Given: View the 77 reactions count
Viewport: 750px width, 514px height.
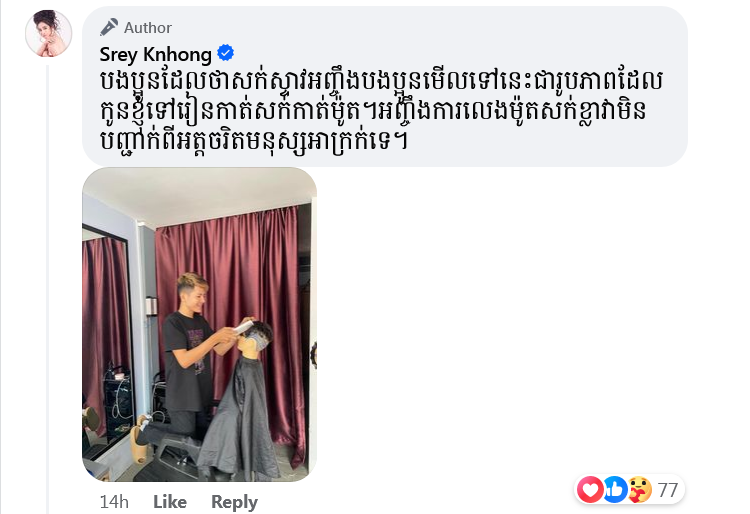Looking at the screenshot, I should [668, 490].
